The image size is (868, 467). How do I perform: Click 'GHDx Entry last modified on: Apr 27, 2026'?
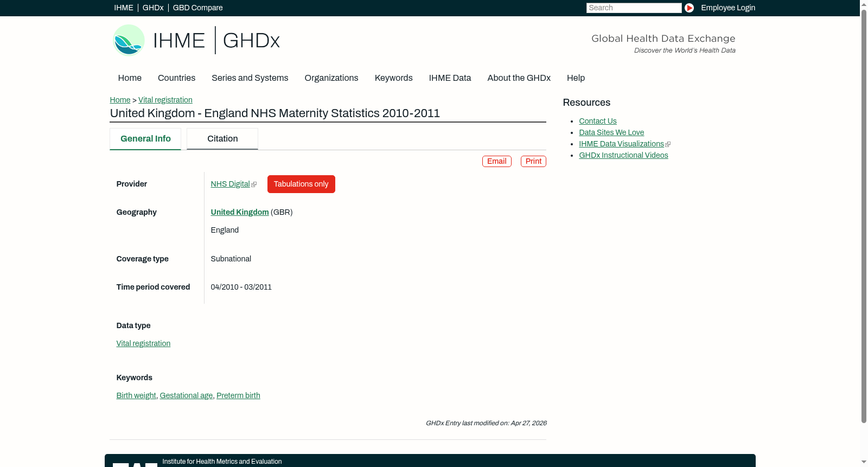coord(486,423)
